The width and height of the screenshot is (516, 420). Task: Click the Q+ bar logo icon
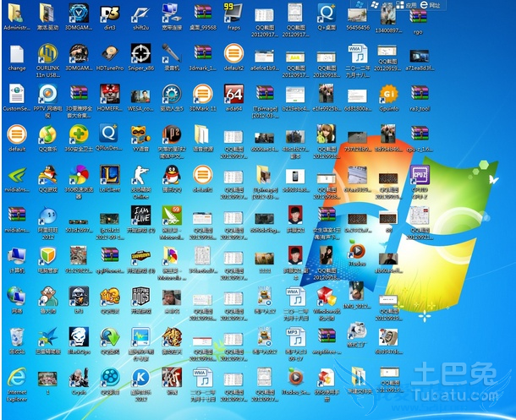(360, 4)
